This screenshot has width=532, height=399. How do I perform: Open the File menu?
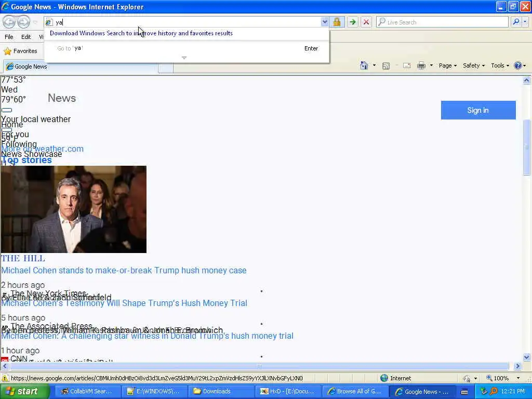click(x=9, y=37)
